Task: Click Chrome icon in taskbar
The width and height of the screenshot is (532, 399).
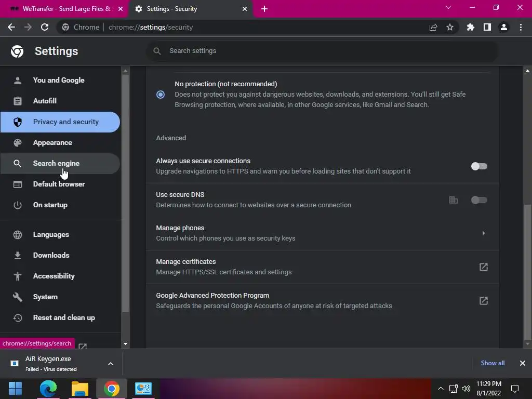Action: [x=112, y=389]
